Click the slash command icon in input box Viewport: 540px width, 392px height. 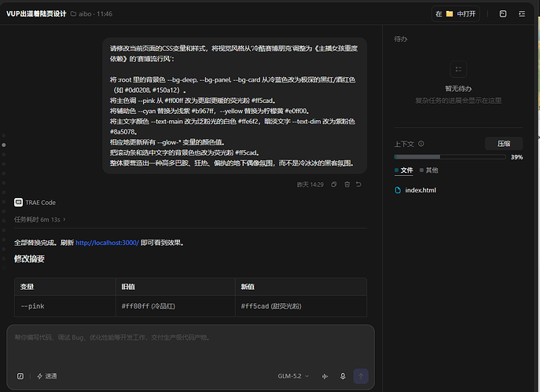click(20, 376)
